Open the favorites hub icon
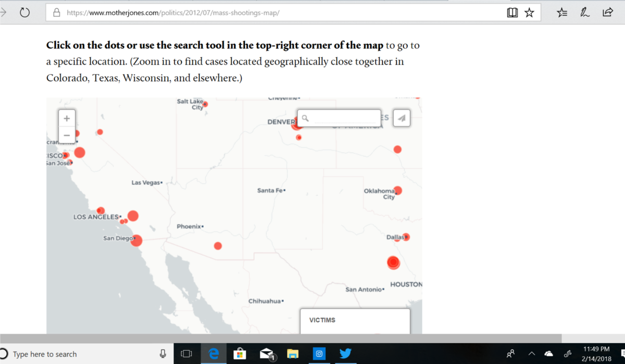 coord(562,13)
